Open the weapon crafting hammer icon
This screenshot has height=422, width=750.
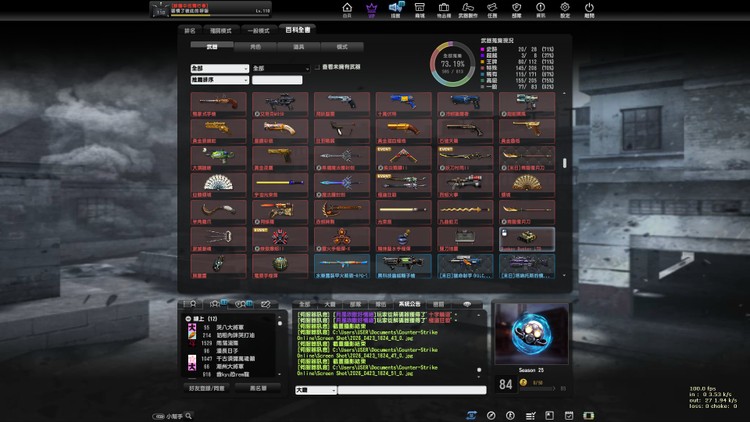tap(470, 12)
